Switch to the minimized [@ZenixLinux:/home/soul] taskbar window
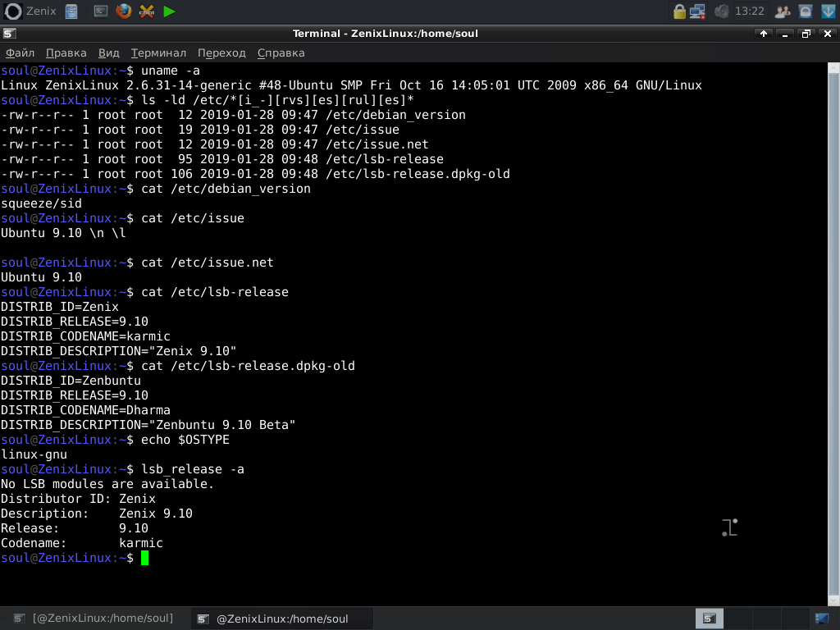 pos(94,619)
